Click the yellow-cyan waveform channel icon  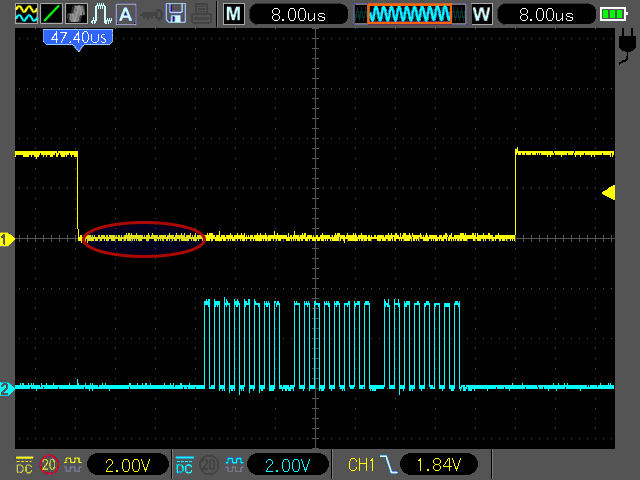pos(27,14)
